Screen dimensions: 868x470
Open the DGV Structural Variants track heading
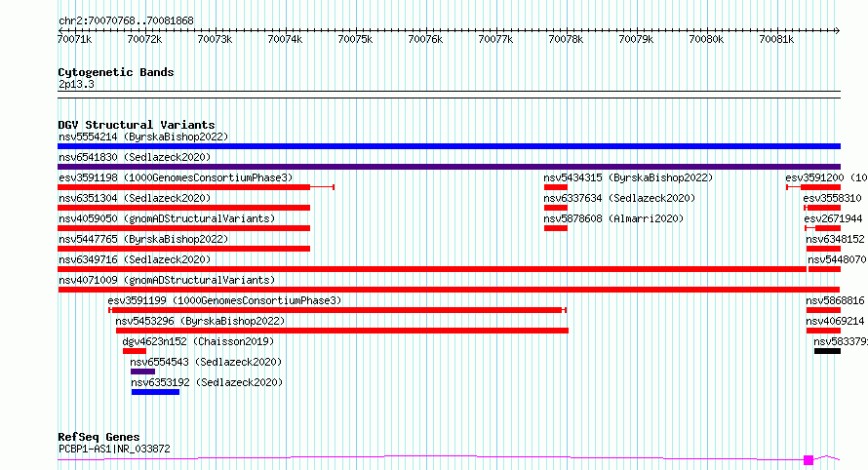[137, 125]
